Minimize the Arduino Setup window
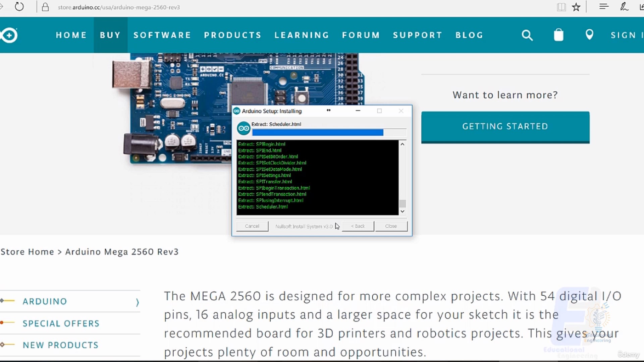Image resolution: width=644 pixels, height=362 pixels. 358,111
